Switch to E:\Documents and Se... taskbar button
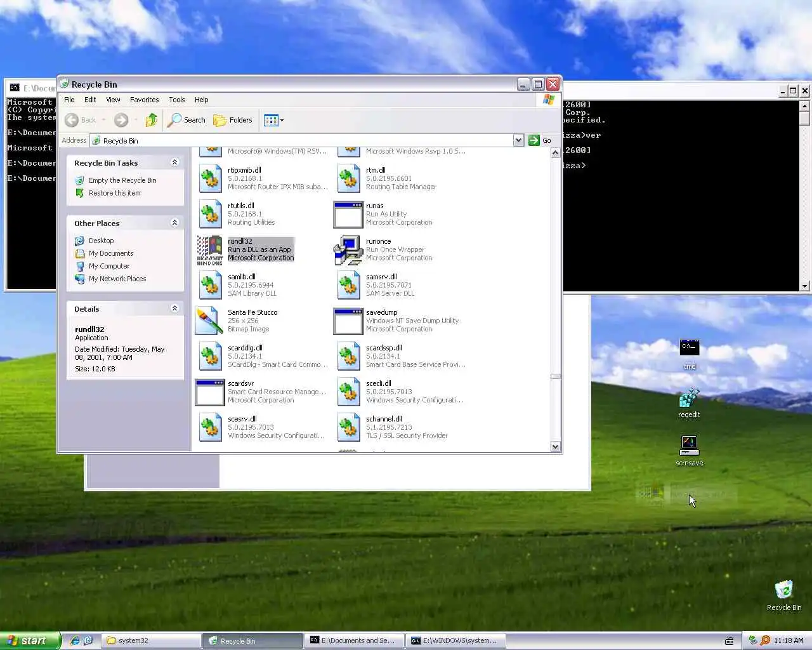The width and height of the screenshot is (812, 650). pyautogui.click(x=355, y=640)
